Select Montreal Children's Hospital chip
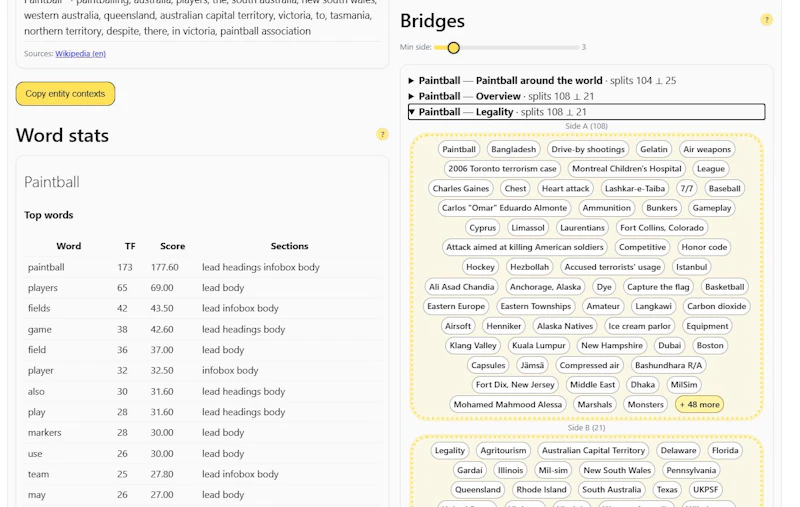The image size is (800, 507). pos(627,169)
